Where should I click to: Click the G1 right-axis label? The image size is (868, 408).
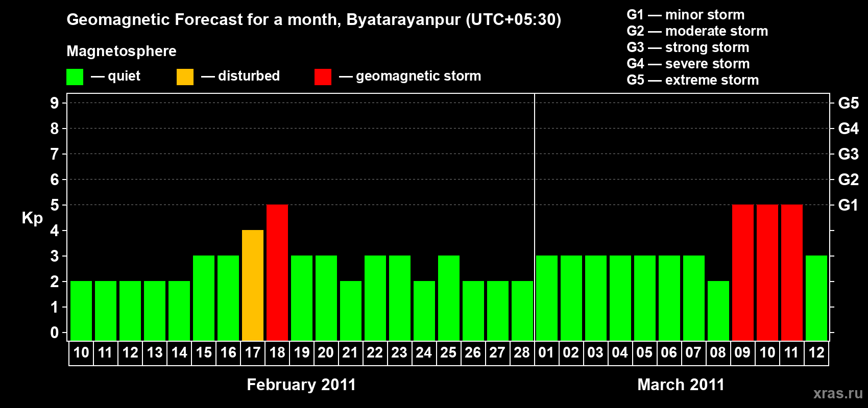[849, 205]
